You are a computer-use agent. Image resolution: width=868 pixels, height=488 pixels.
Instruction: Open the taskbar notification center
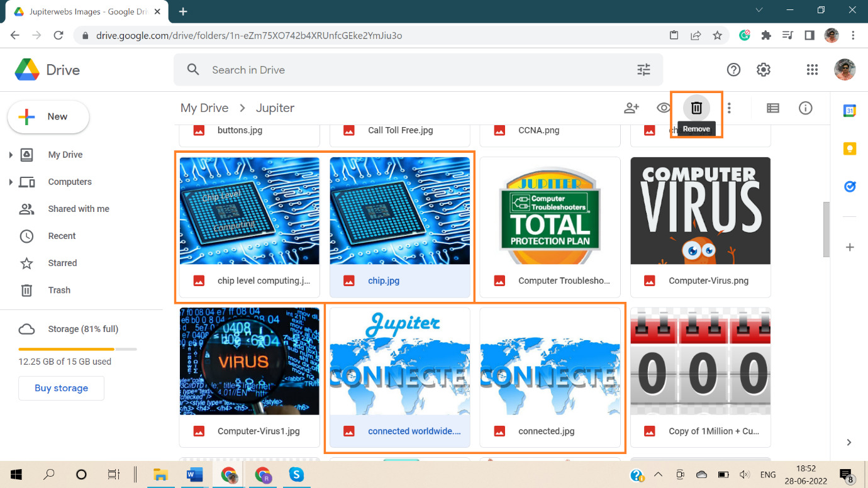847,475
